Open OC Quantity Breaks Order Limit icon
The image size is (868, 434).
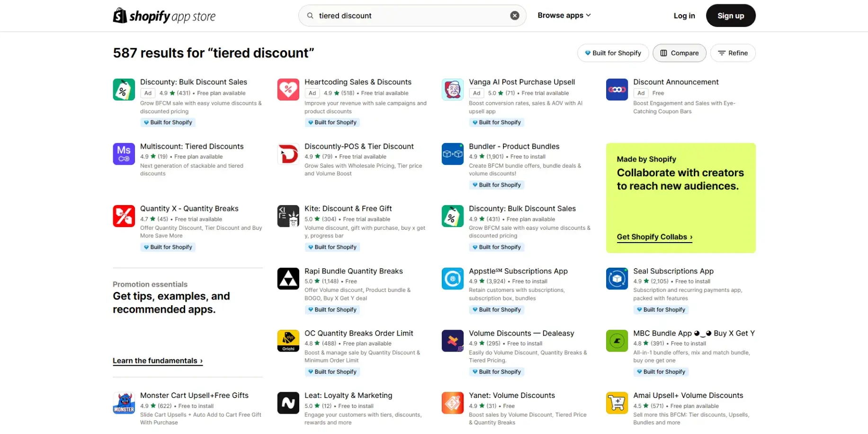[x=288, y=341]
